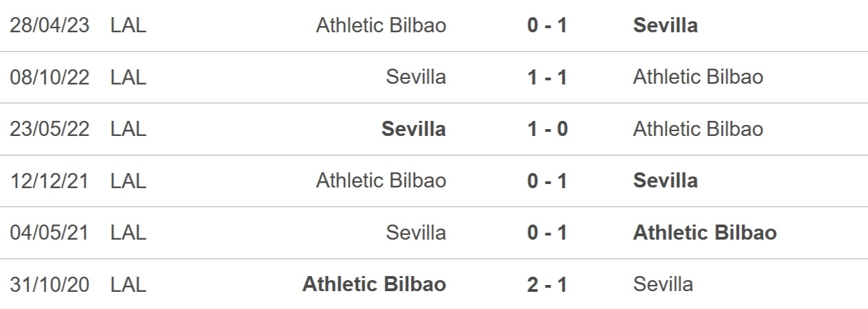The image size is (868, 309).
Task: Select Athletic Bilbao in the 08/10/22 row
Action: click(698, 77)
